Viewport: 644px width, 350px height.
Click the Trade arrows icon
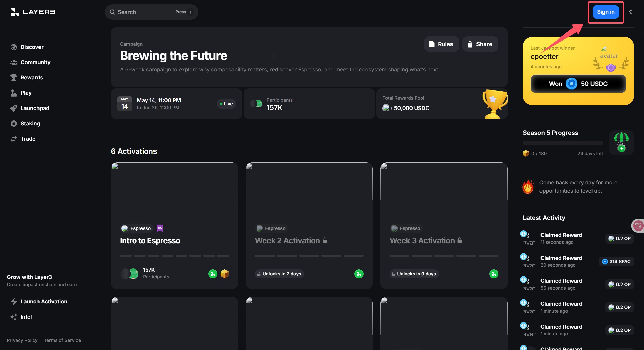point(14,139)
